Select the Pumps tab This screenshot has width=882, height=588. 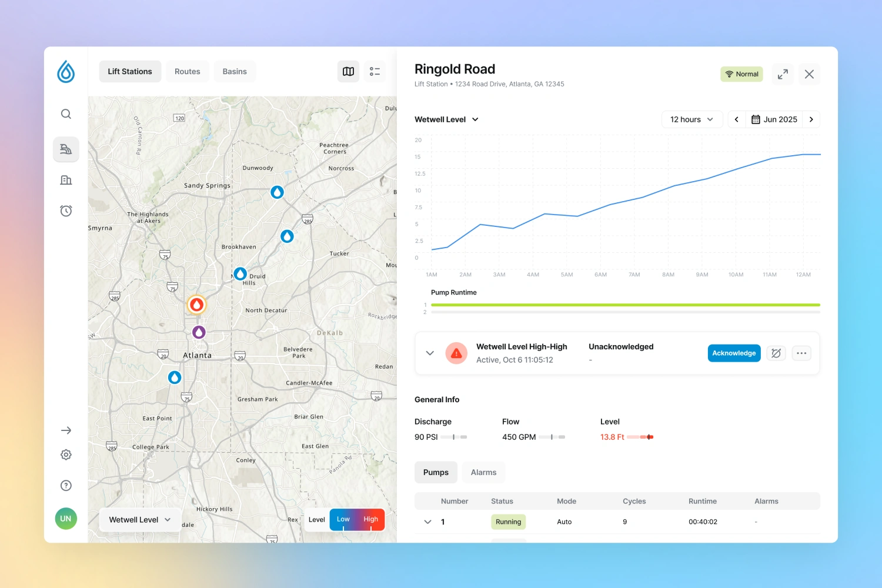436,472
